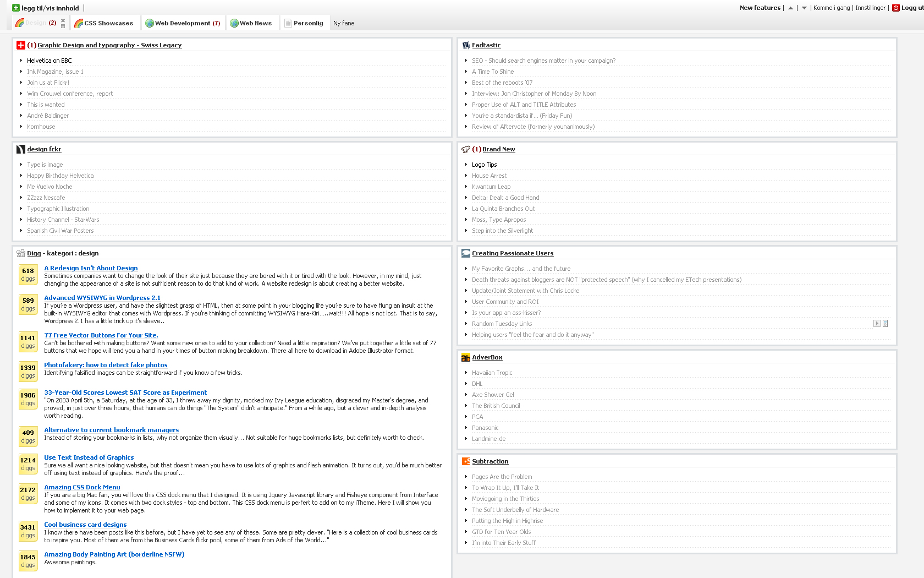The image size is (924, 578).
Task: Click the Brand New feed favicon
Action: pyautogui.click(x=466, y=149)
